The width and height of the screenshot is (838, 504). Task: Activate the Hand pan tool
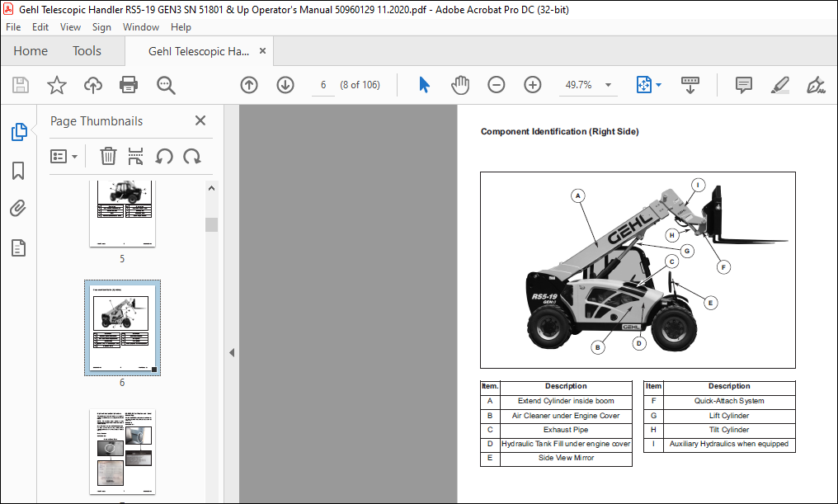[460, 85]
